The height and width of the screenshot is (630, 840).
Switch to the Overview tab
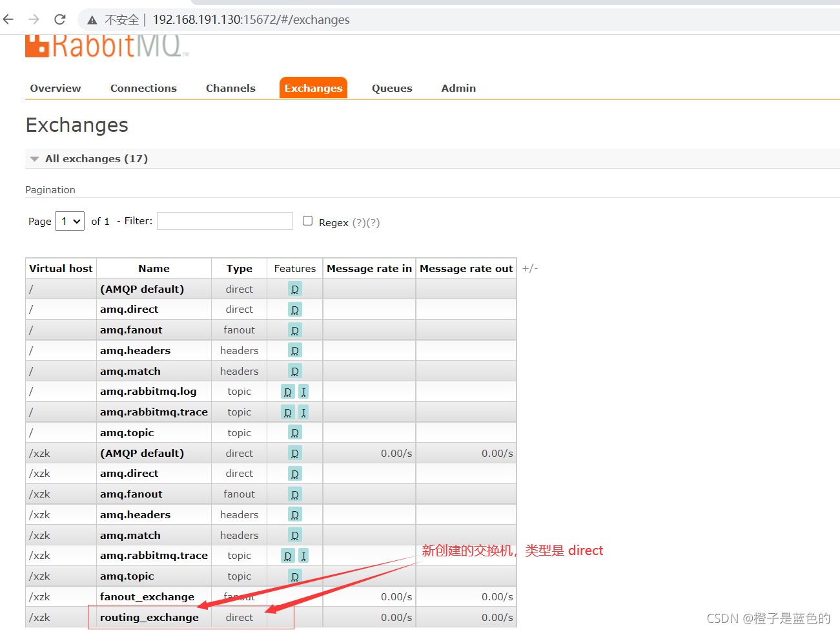56,89
